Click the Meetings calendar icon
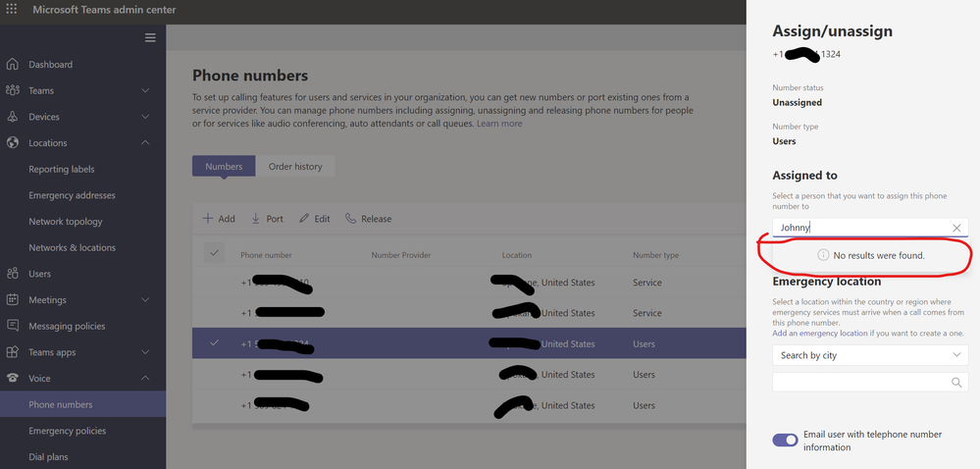 point(12,299)
